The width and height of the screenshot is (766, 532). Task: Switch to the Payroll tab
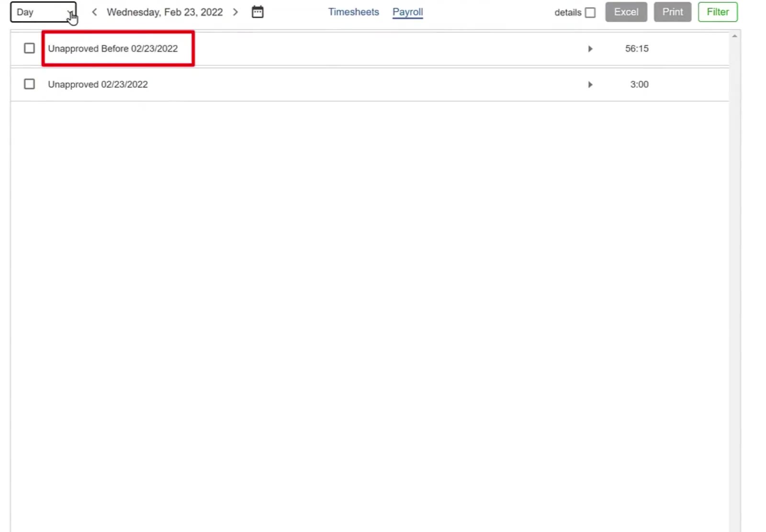(x=407, y=12)
